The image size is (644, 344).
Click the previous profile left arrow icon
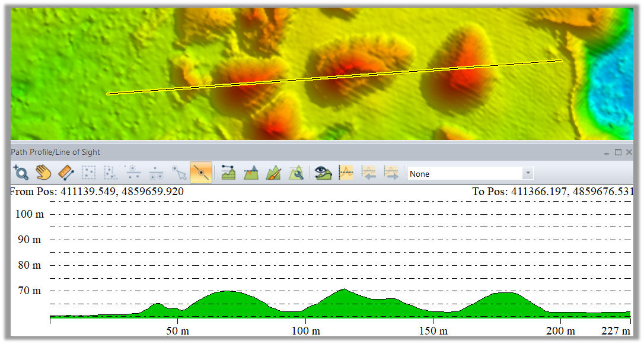(x=368, y=173)
